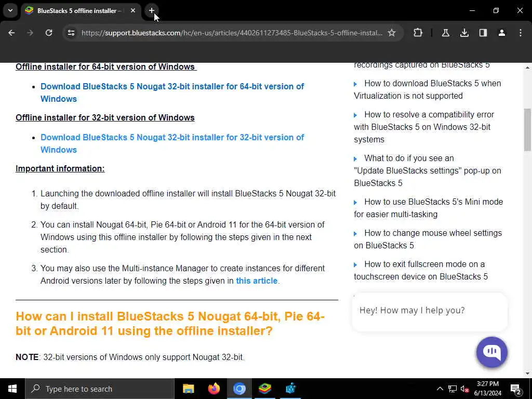Open article about BlueStacks 5's Mini mode
Viewport: 532px width, 399px height.
click(428, 208)
